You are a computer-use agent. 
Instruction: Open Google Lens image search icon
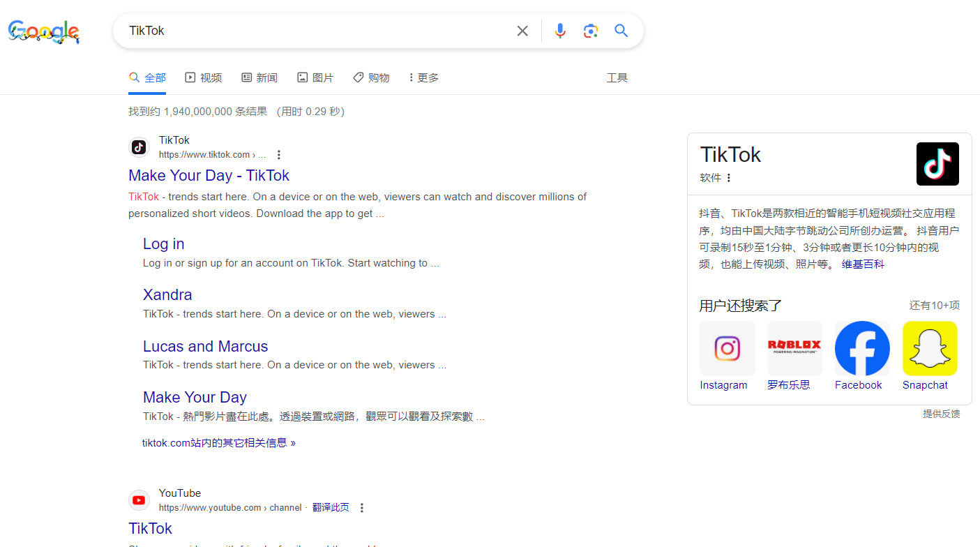pos(591,31)
